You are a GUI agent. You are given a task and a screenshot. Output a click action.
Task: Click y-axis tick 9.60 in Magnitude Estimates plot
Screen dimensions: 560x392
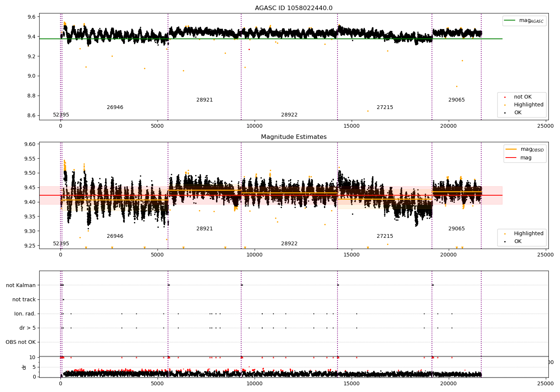30,144
